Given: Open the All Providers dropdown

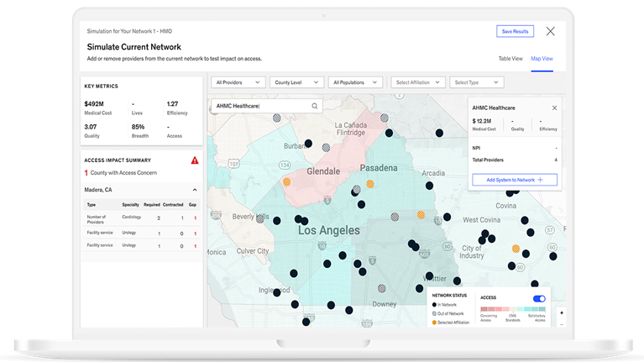Looking at the screenshot, I should 238,82.
